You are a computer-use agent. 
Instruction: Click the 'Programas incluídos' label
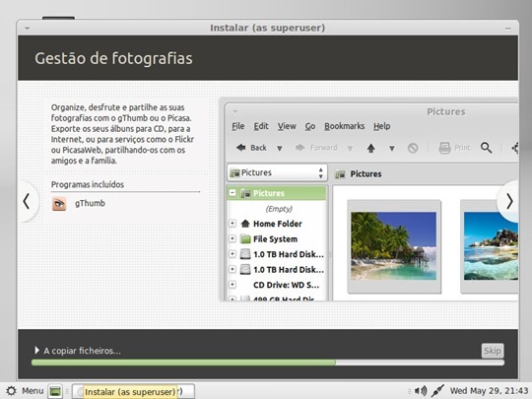(88, 184)
